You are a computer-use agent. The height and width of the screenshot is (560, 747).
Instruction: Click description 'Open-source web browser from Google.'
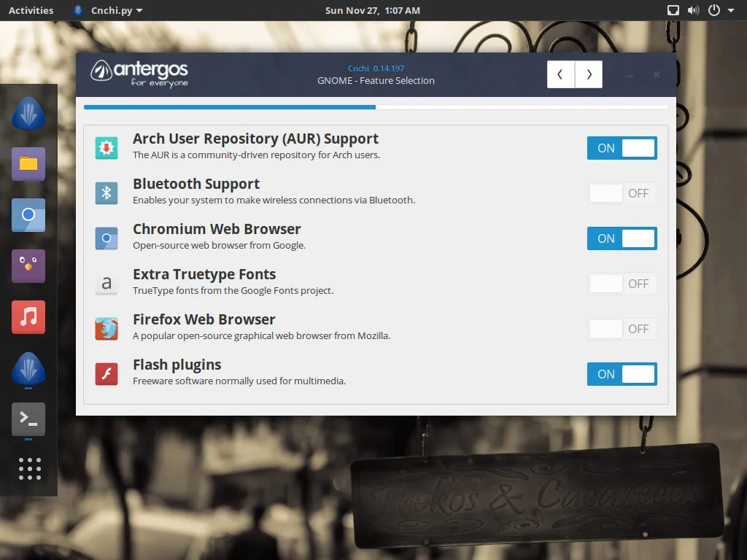point(219,245)
